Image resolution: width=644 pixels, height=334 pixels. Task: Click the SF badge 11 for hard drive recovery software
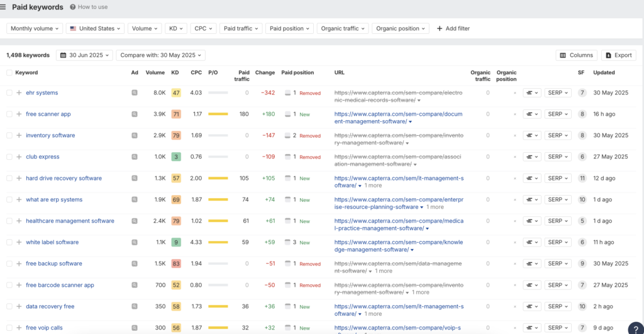click(582, 178)
